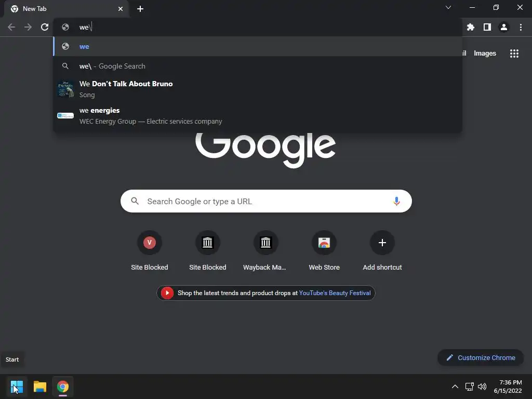Click the Chrome taskbar icon
Image resolution: width=532 pixels, height=399 pixels.
pos(63,387)
